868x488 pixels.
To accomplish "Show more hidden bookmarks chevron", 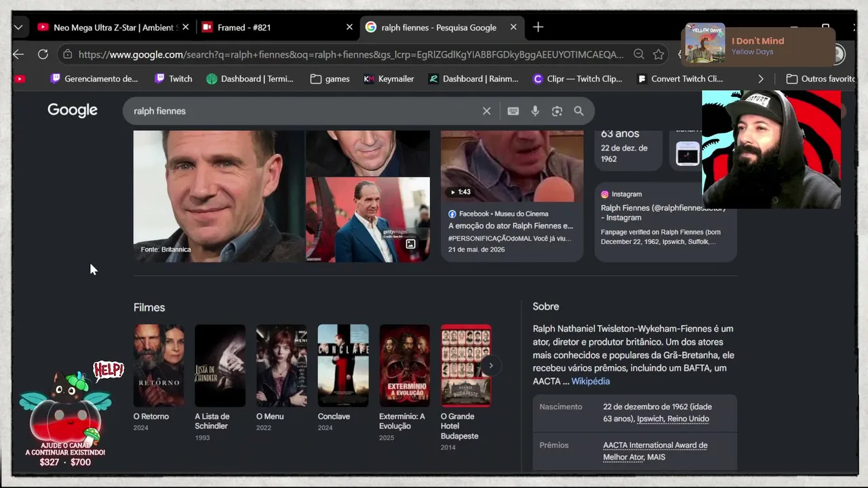I will pyautogui.click(x=761, y=79).
